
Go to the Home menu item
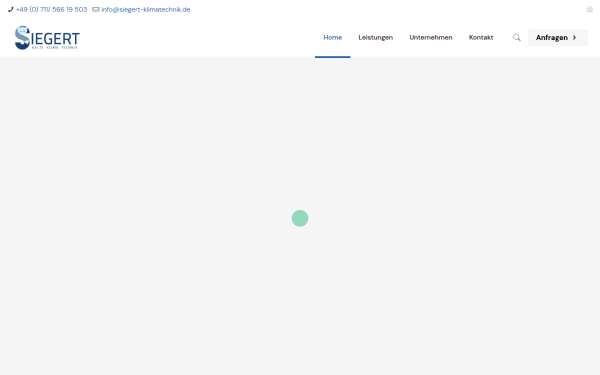point(333,38)
